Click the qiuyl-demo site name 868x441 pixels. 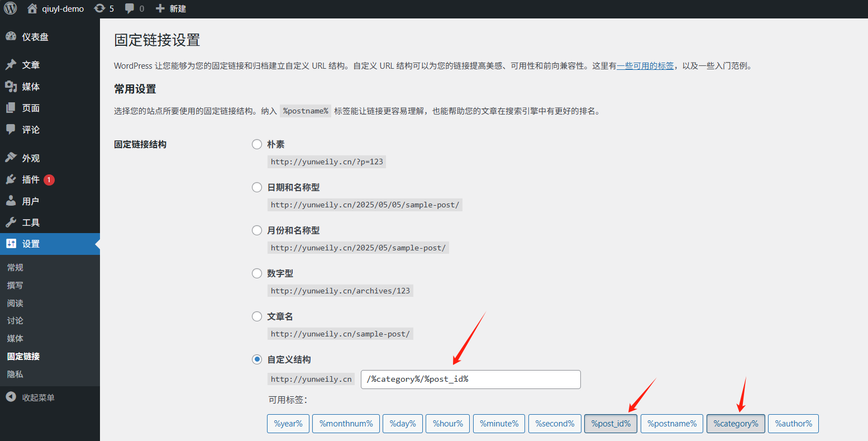(x=63, y=8)
